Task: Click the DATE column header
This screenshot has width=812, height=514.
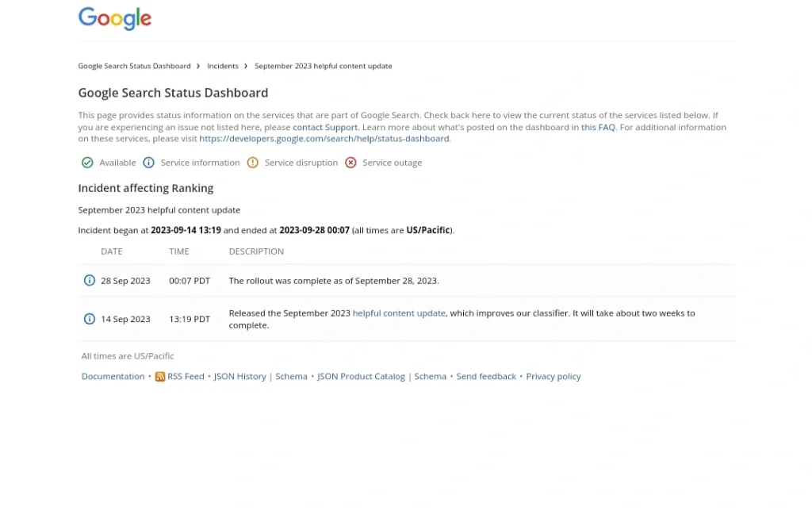Action: coord(111,251)
